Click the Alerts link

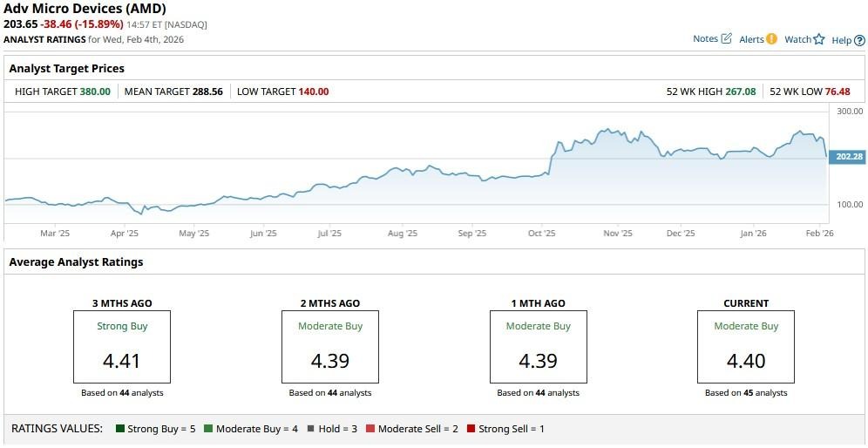751,39
